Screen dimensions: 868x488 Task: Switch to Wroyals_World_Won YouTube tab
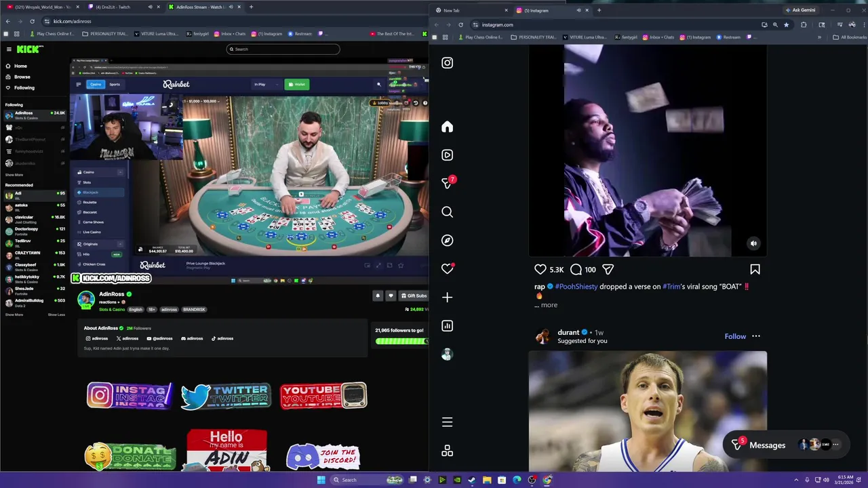[42, 7]
